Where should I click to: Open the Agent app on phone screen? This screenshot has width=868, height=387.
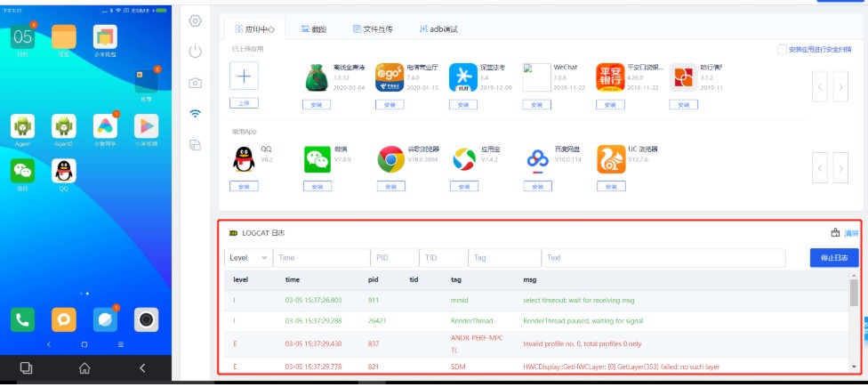[x=23, y=126]
